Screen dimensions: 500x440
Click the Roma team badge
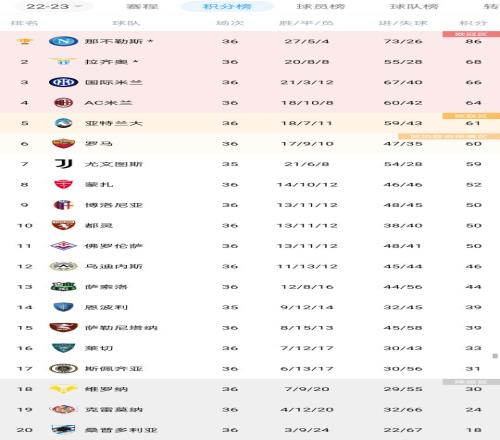click(63, 144)
